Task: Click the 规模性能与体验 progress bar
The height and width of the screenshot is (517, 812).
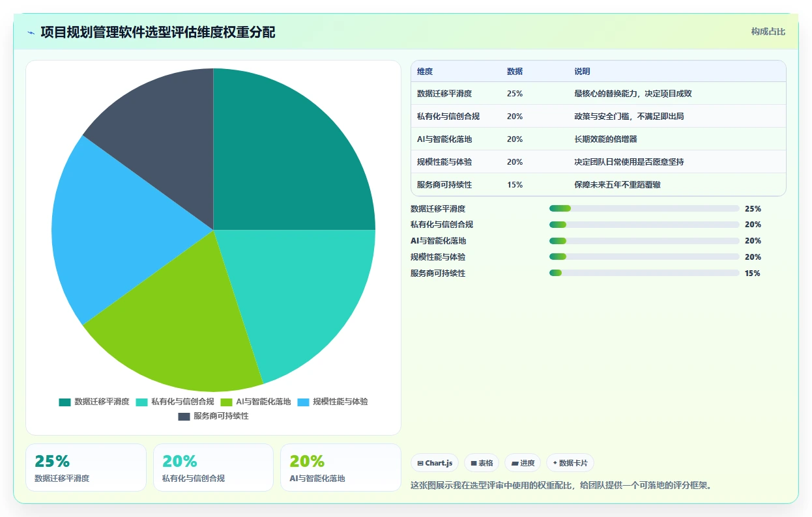Action: point(644,257)
